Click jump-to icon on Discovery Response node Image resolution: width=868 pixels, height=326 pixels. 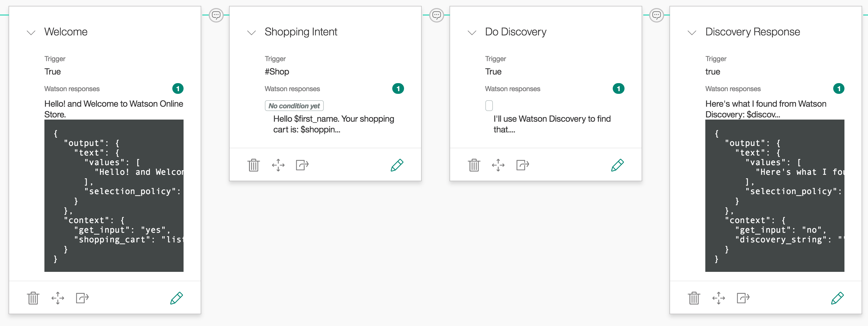[x=743, y=298]
